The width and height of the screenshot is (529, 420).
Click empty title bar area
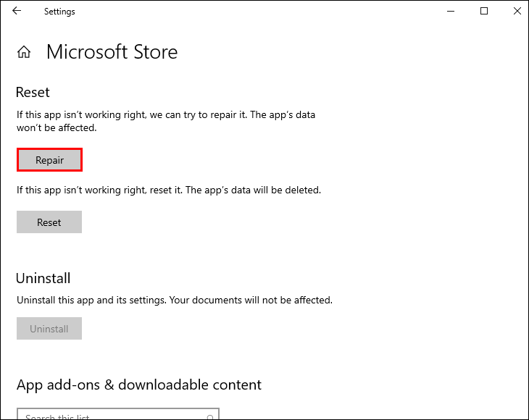click(254, 12)
